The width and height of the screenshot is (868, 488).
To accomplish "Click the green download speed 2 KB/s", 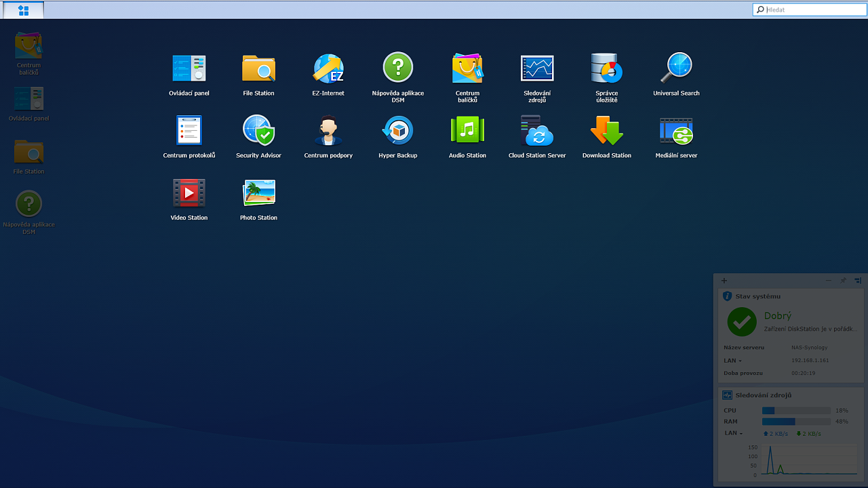I will [808, 434].
